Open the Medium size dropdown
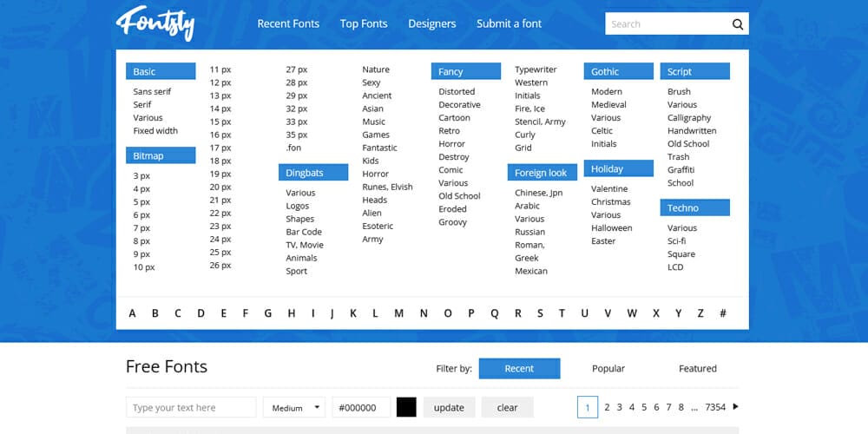The width and height of the screenshot is (868, 434). [x=294, y=407]
